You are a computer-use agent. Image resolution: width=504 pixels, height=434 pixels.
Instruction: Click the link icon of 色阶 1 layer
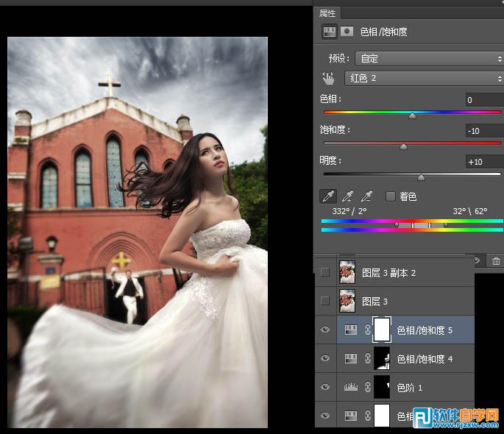(368, 387)
